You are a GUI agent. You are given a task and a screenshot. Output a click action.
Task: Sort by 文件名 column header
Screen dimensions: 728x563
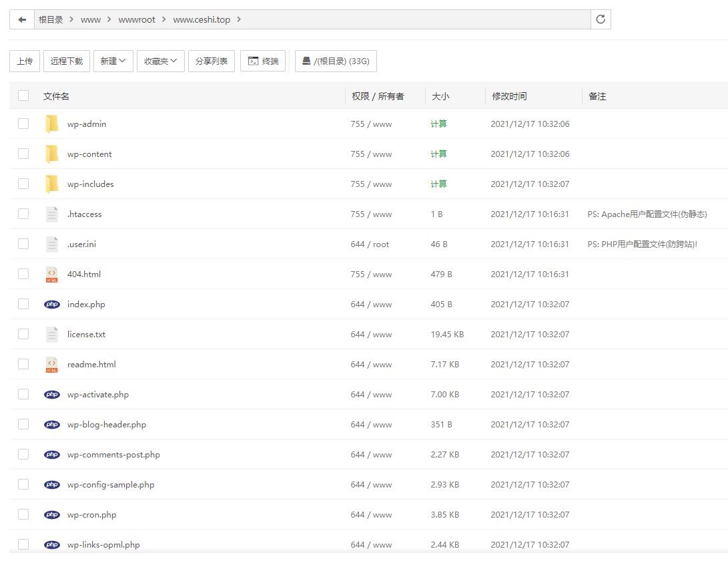[x=56, y=96]
